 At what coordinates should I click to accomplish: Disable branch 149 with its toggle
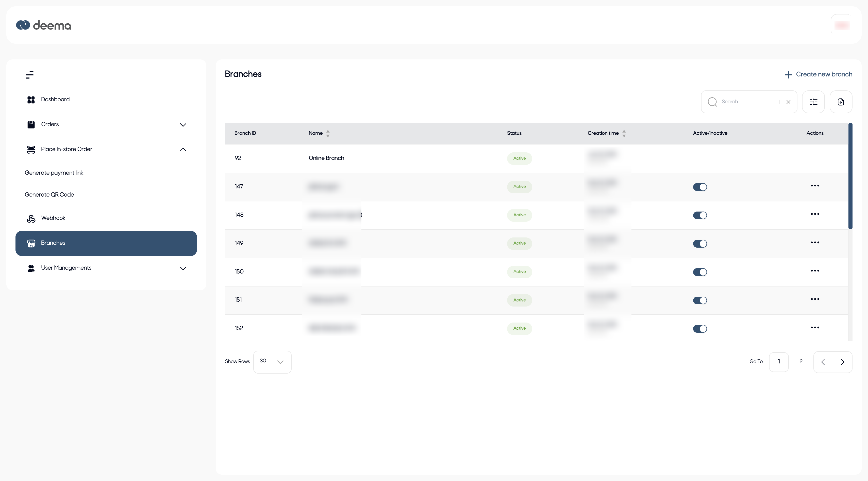pos(699,243)
